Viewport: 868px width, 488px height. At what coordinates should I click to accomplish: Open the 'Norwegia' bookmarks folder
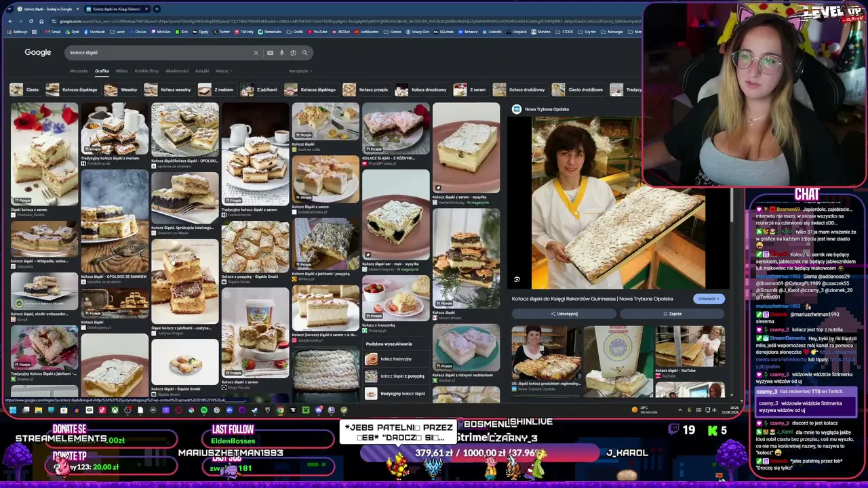pyautogui.click(x=612, y=32)
